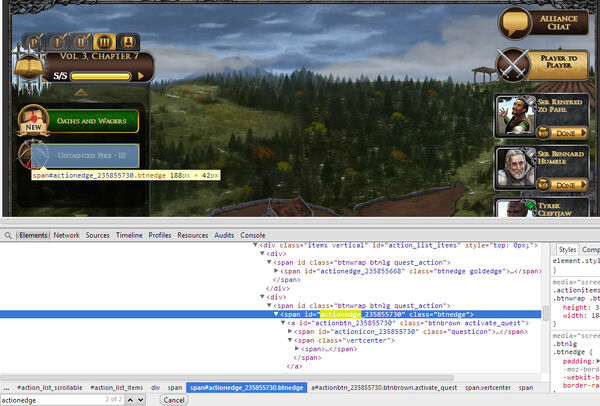Click Tyrek Cleftjaw portrait
The width and height of the screenshot is (600, 406).
point(515,209)
